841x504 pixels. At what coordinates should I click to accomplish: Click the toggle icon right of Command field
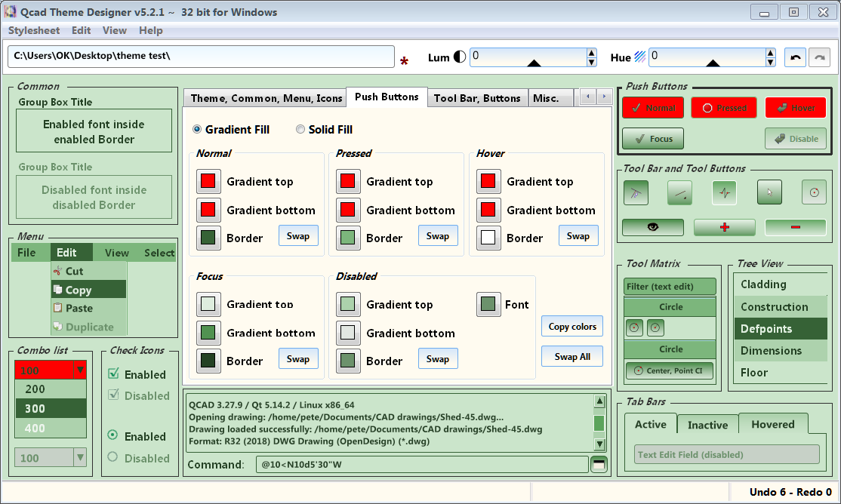(x=599, y=464)
